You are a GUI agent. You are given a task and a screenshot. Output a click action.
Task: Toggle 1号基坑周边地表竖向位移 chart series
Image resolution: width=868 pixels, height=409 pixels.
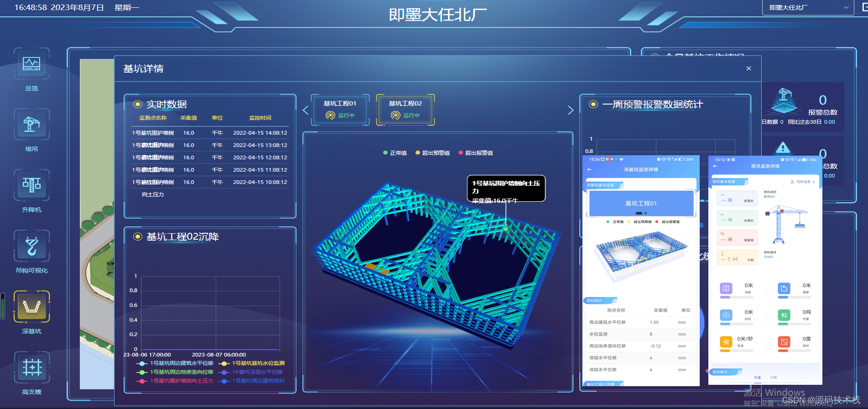[175, 372]
